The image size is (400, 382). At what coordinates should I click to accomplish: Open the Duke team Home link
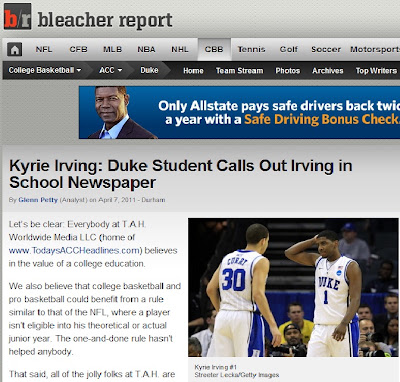tap(193, 71)
